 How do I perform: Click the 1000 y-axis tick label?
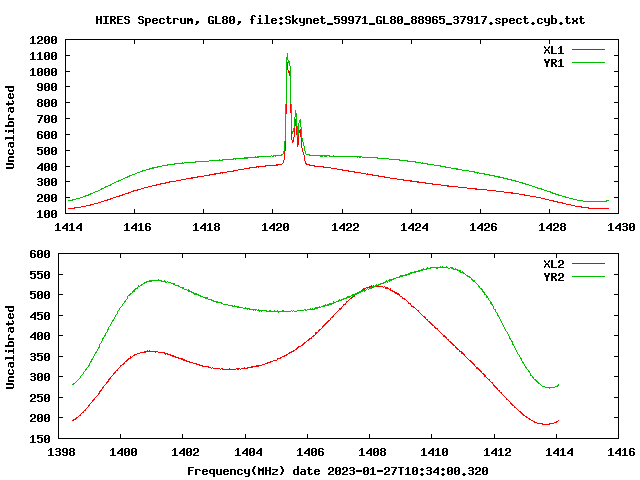point(43,72)
